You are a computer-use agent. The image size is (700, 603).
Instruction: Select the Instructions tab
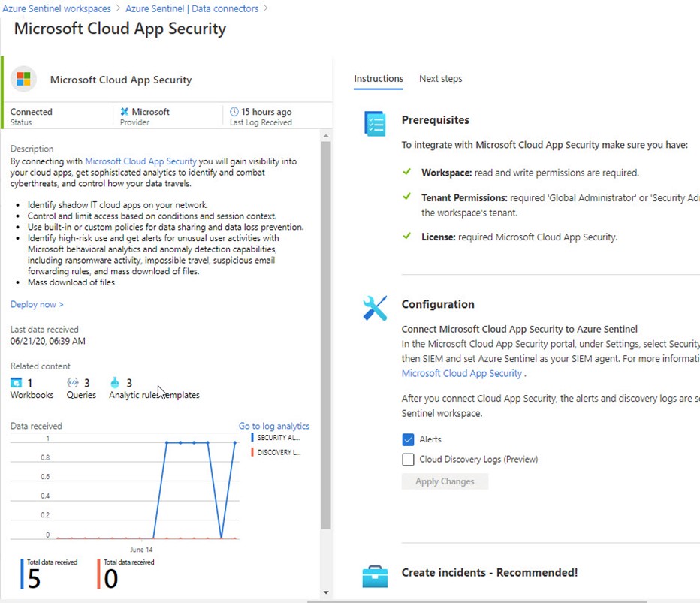[x=379, y=79]
